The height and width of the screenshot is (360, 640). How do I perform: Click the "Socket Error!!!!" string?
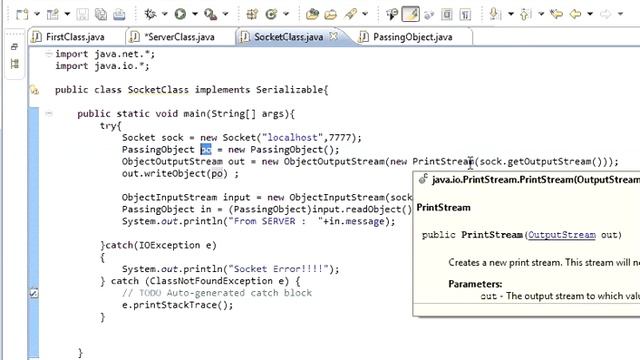click(x=278, y=269)
